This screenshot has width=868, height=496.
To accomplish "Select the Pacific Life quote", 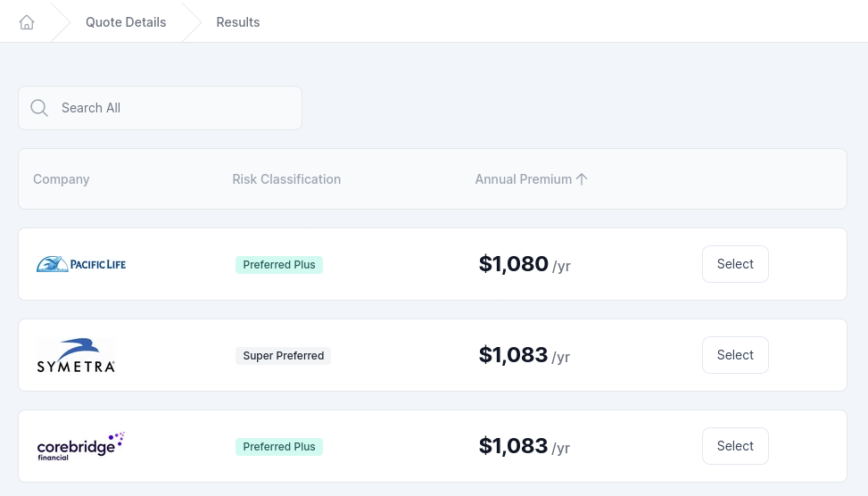I will [x=735, y=264].
